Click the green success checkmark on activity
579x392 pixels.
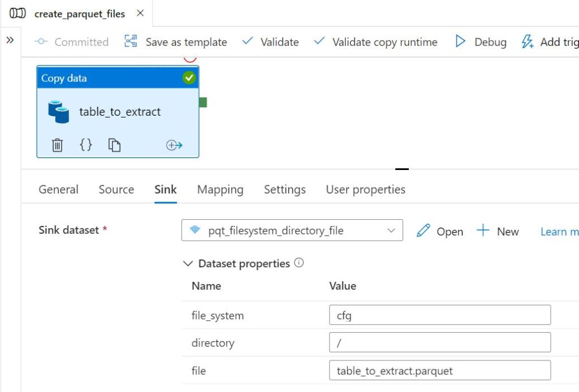(x=189, y=78)
